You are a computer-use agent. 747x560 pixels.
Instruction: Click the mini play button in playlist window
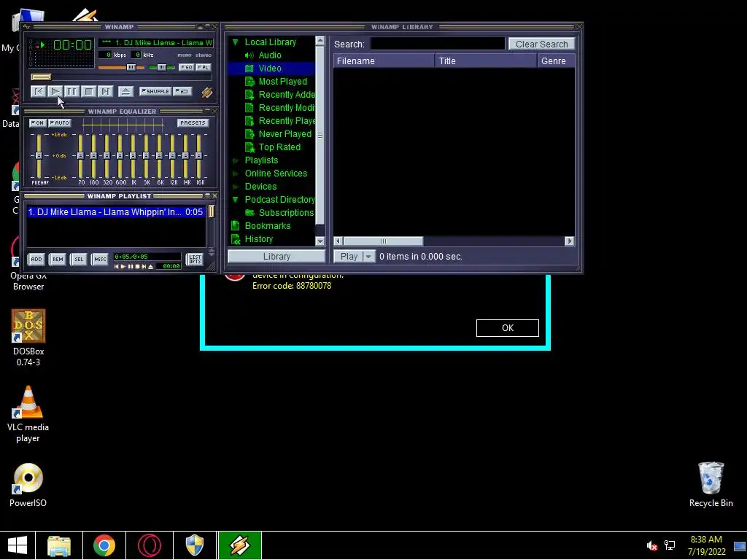coord(123,267)
